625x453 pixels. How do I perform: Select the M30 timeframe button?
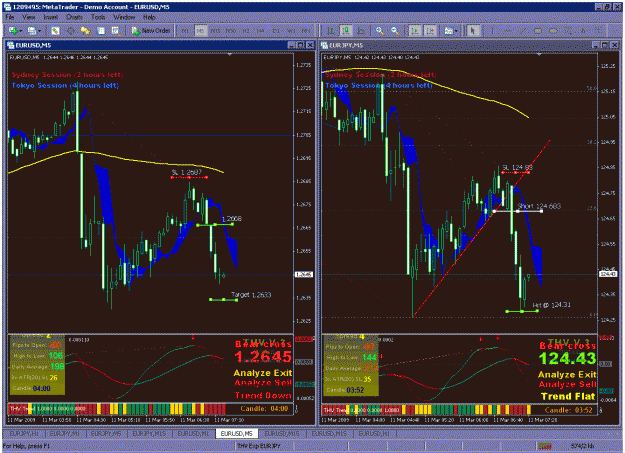pyautogui.click(x=231, y=31)
